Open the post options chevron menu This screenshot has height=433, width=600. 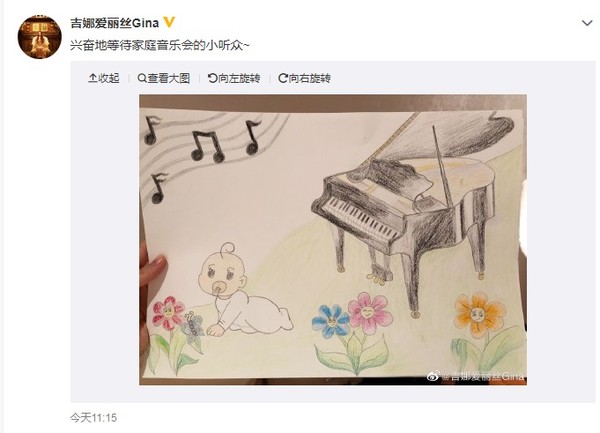[587, 23]
